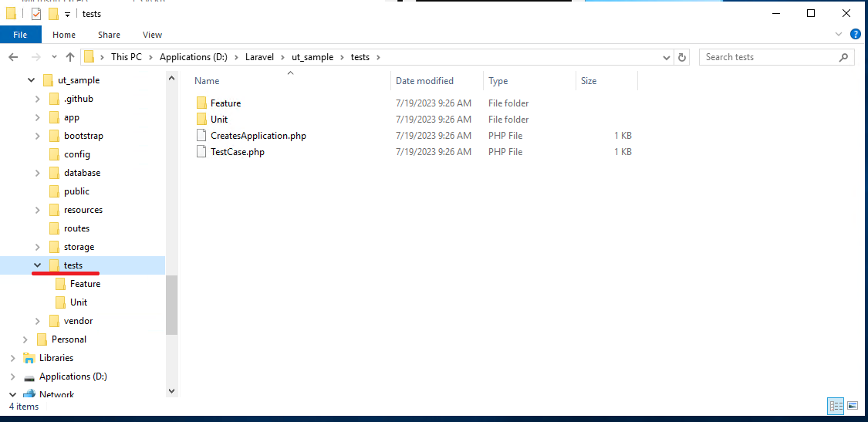Open the Help question mark icon

(x=855, y=35)
